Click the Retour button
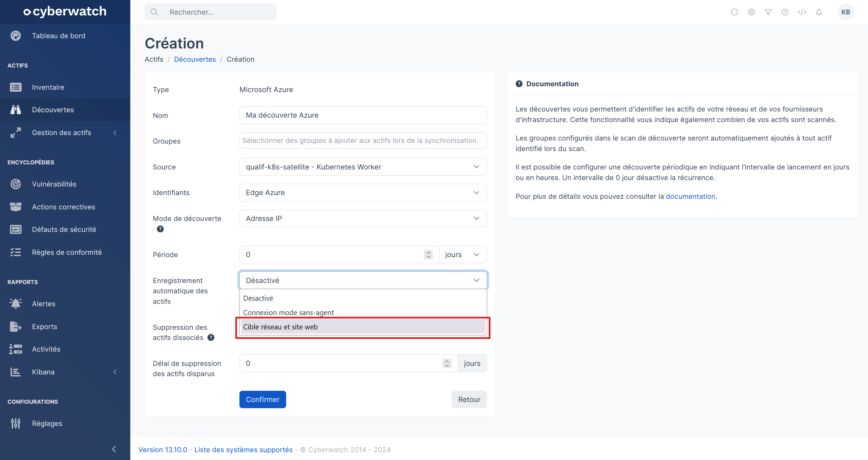 [469, 400]
